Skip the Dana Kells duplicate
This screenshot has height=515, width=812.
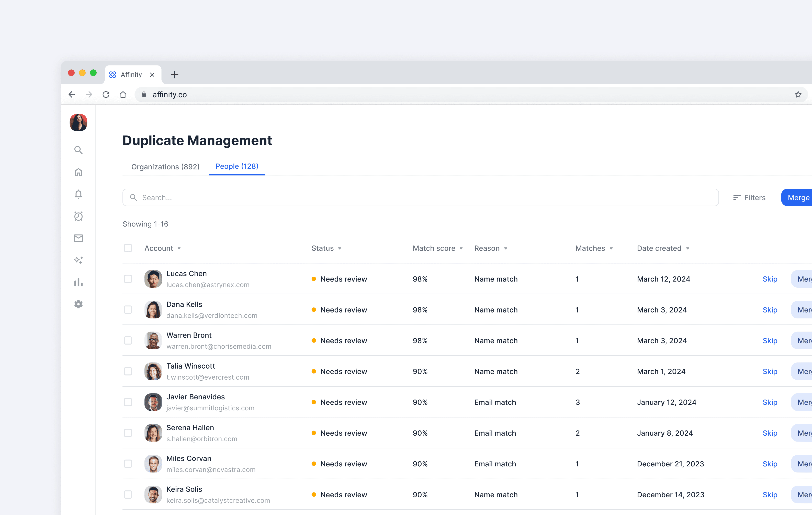[x=770, y=310]
